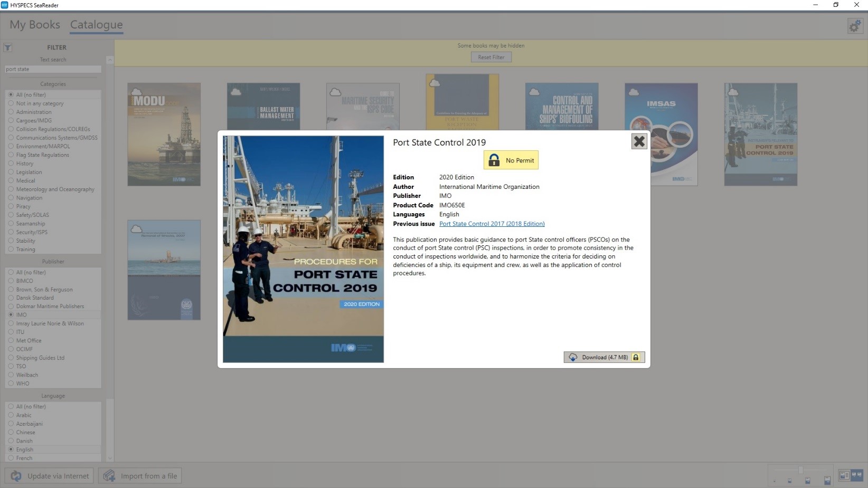Click the dialog title Port State Control 2019
The height and width of the screenshot is (488, 868).
[439, 142]
